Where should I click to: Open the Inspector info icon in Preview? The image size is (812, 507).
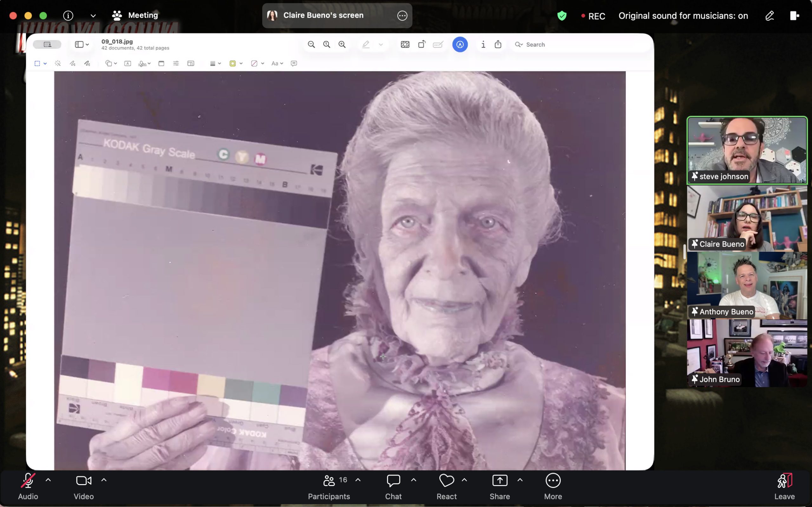(x=483, y=44)
